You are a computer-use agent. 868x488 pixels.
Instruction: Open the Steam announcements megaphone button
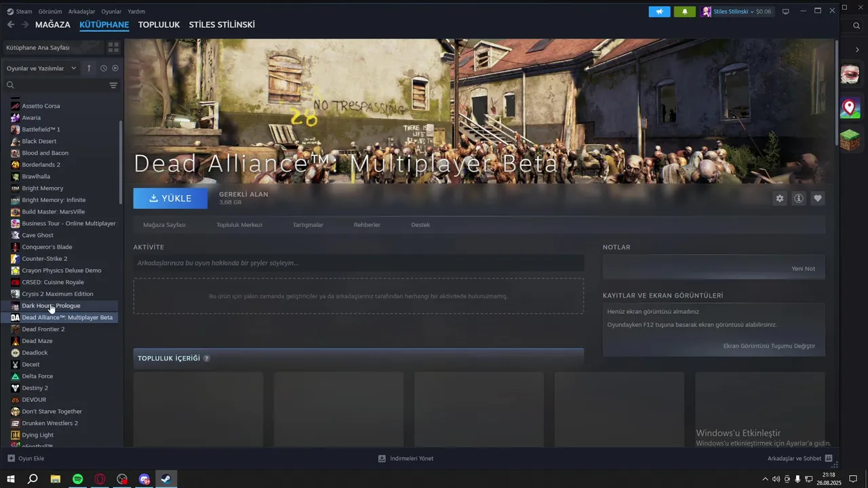(x=659, y=12)
